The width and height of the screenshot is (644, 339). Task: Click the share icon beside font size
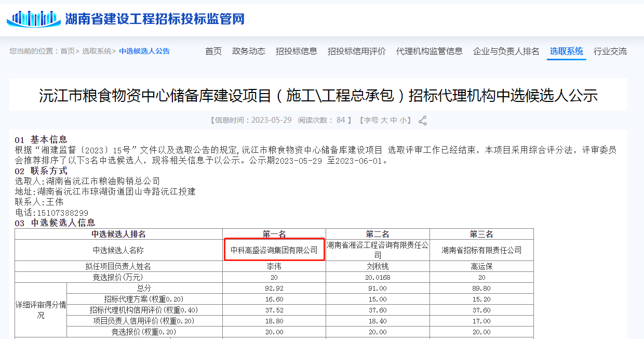[423, 121]
